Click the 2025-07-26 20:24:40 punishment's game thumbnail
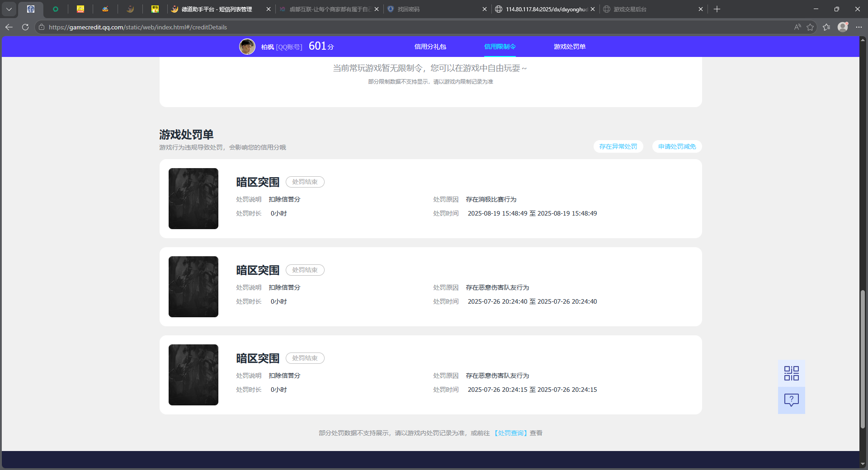The image size is (868, 470). (x=193, y=287)
